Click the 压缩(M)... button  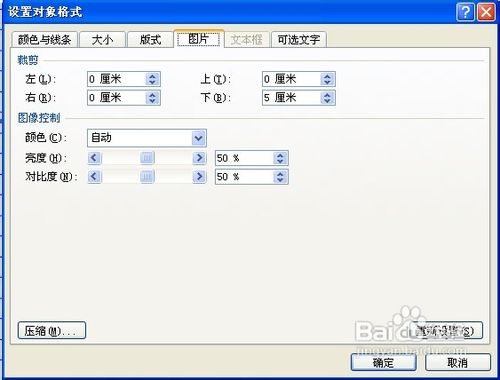pyautogui.click(x=52, y=330)
